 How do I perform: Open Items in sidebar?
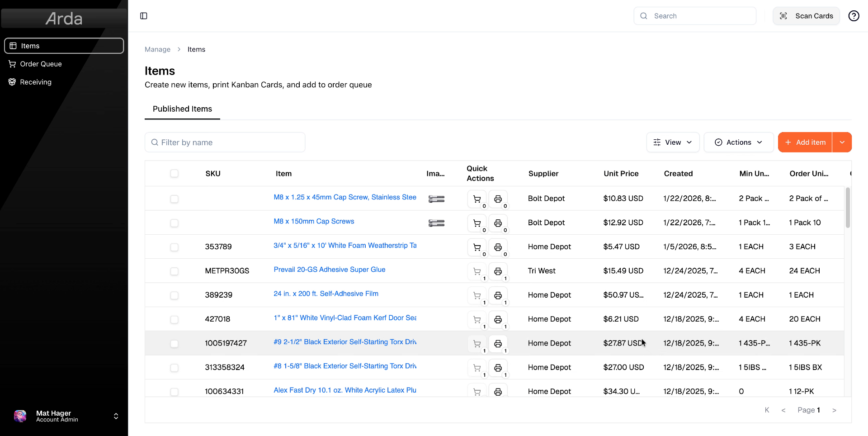coord(64,46)
